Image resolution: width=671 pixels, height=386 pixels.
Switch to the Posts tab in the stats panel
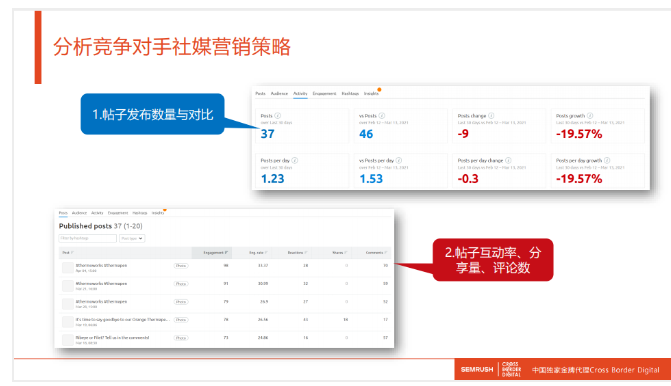point(260,93)
